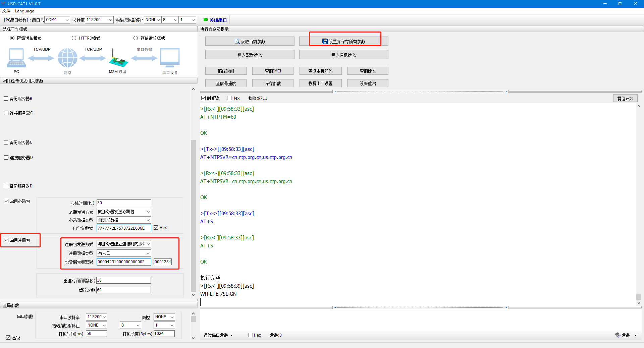Click 查询本机号码 button
The width and height of the screenshot is (644, 348).
320,71
